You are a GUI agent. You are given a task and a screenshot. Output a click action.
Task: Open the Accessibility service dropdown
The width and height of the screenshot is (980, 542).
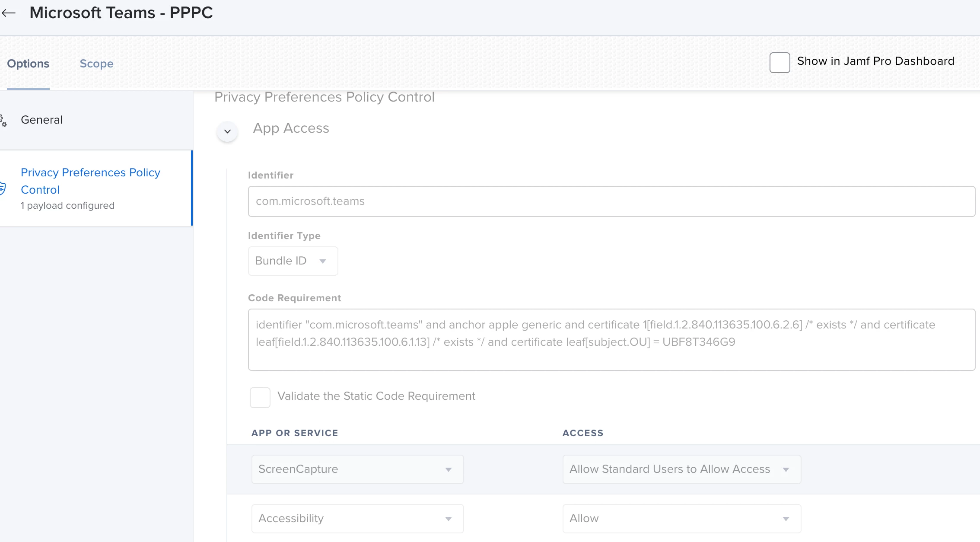pos(357,518)
